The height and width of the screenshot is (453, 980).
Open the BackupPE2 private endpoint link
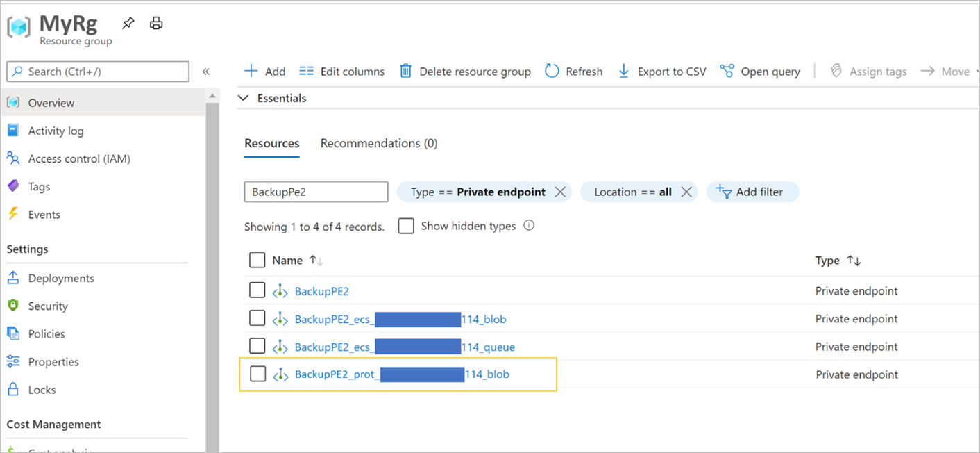pos(321,290)
